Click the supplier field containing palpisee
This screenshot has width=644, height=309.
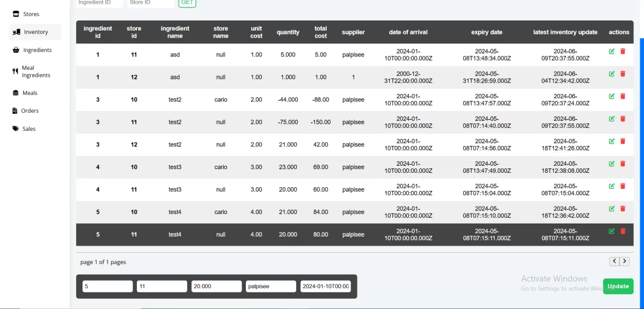pos(271,286)
